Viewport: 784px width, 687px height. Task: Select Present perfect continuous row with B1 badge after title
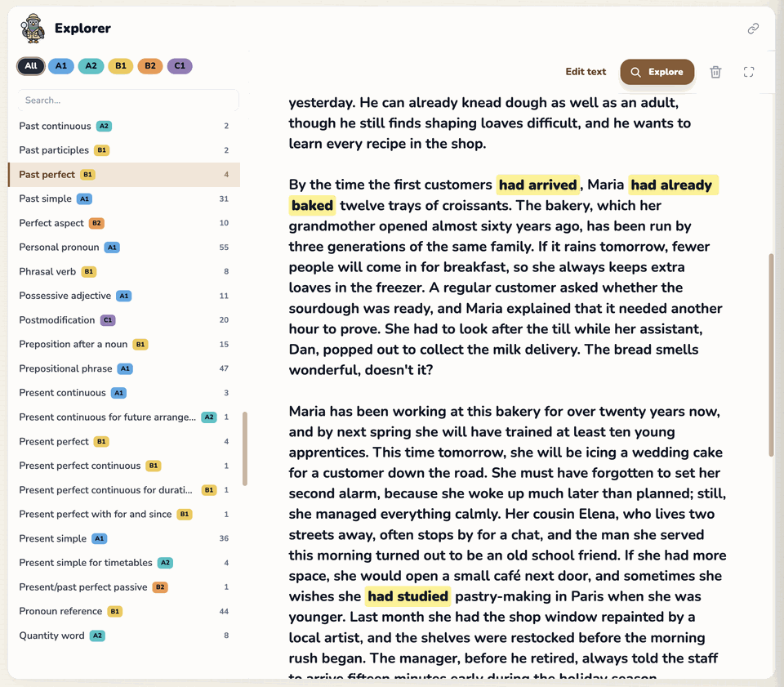coord(124,466)
